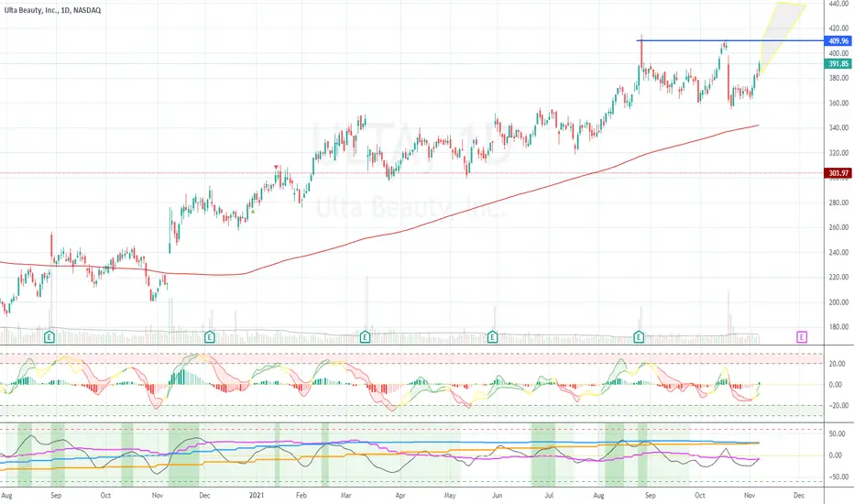Viewport: 854px width, 504px height.
Task: Click the 360.00 price axis label
Action: pyautogui.click(x=838, y=103)
